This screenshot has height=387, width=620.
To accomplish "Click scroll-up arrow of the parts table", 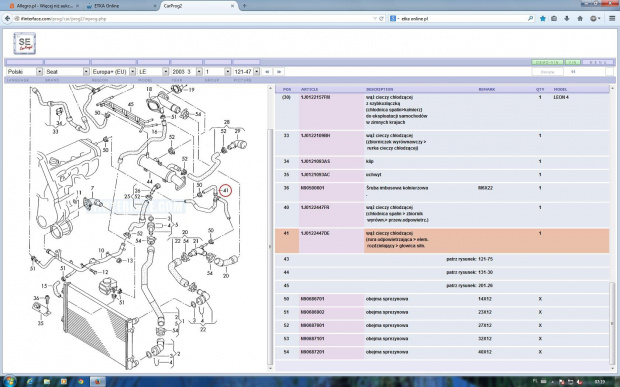I will click(x=612, y=89).
